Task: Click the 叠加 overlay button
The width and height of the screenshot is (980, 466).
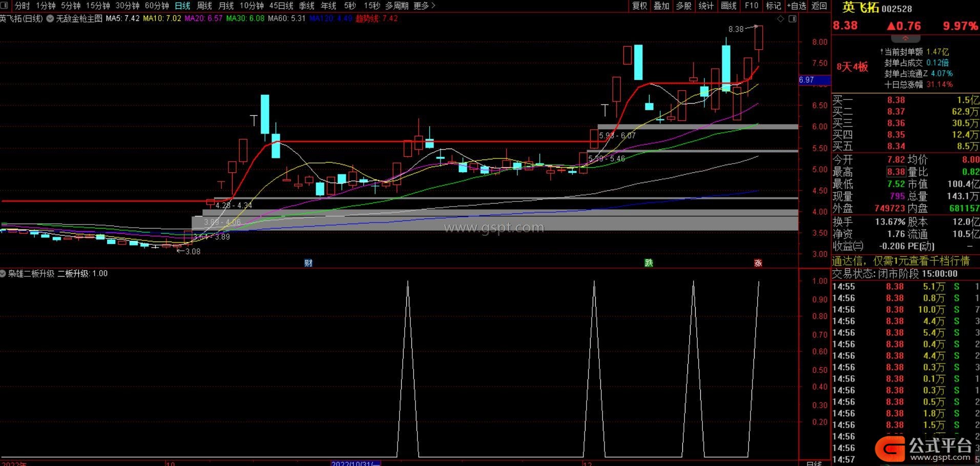Action: 662,6
